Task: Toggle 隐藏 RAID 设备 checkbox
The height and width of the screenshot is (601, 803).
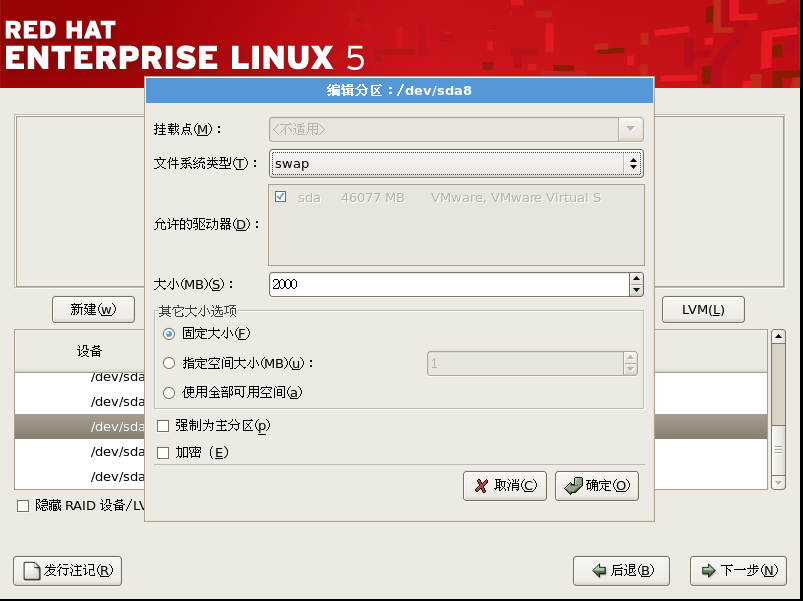Action: coord(23,506)
